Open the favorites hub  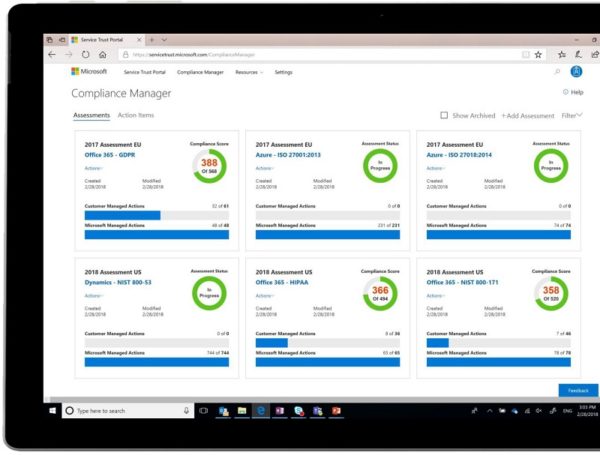tap(562, 55)
